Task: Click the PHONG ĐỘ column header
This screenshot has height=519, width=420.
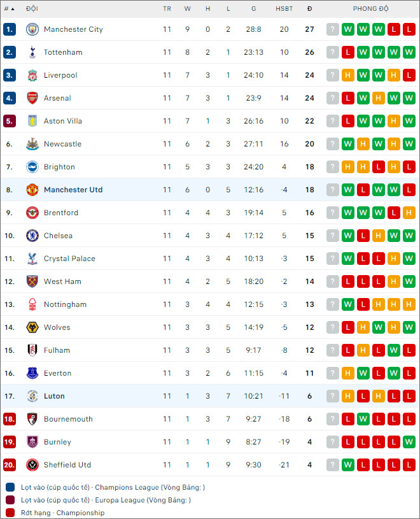Action: click(x=370, y=9)
